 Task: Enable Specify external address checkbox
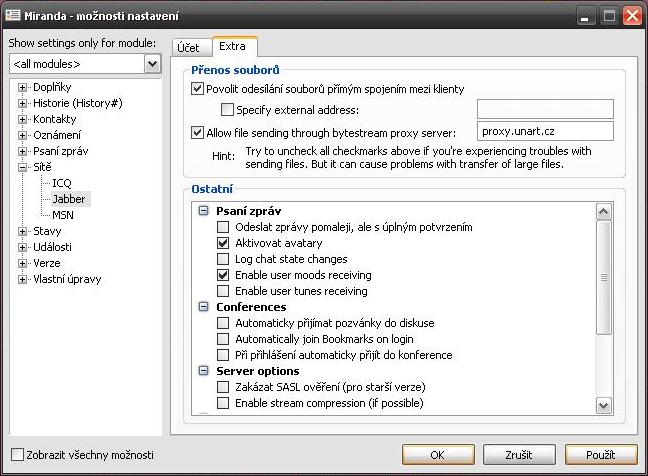227,109
